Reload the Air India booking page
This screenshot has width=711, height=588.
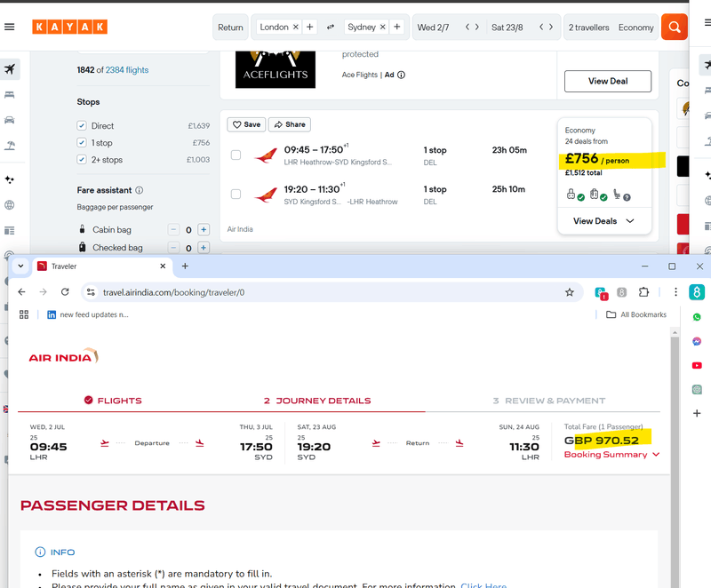point(65,292)
